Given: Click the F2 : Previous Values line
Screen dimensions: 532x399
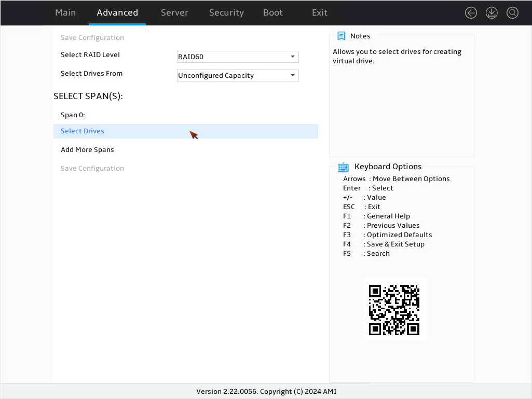Looking at the screenshot, I should pyautogui.click(x=381, y=226).
